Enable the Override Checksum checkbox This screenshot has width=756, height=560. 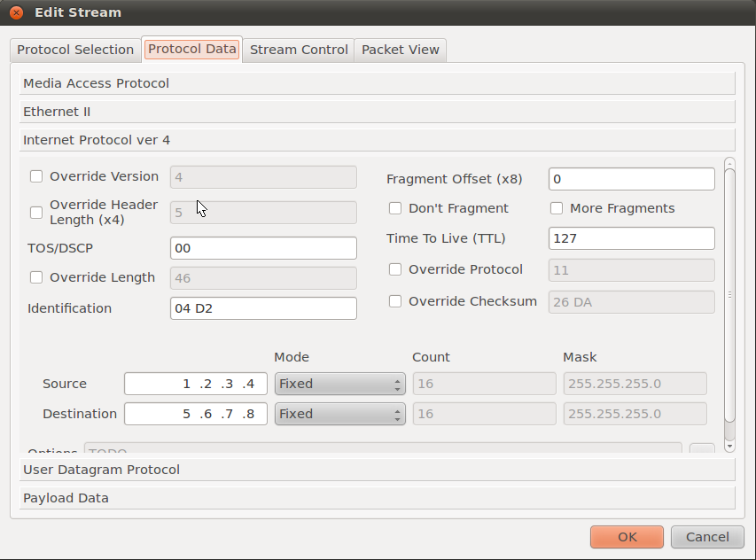click(x=395, y=301)
